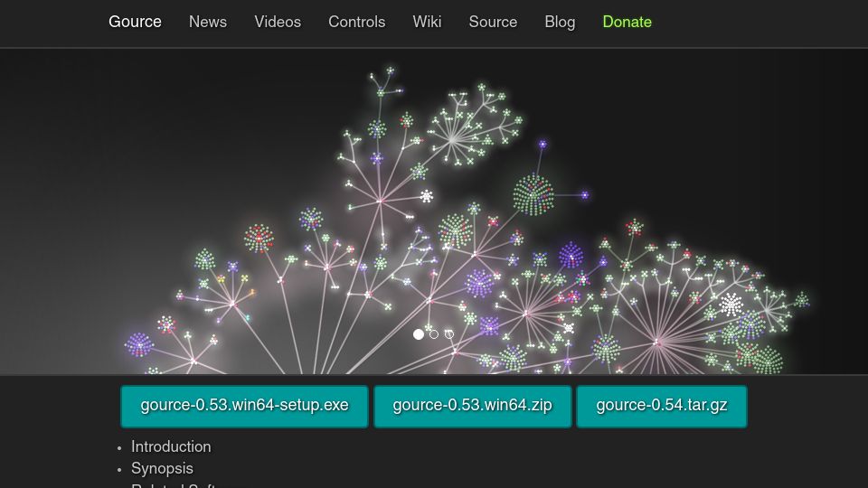The image size is (868, 488).
Task: Jump to the Synopsis section
Action: (x=162, y=468)
